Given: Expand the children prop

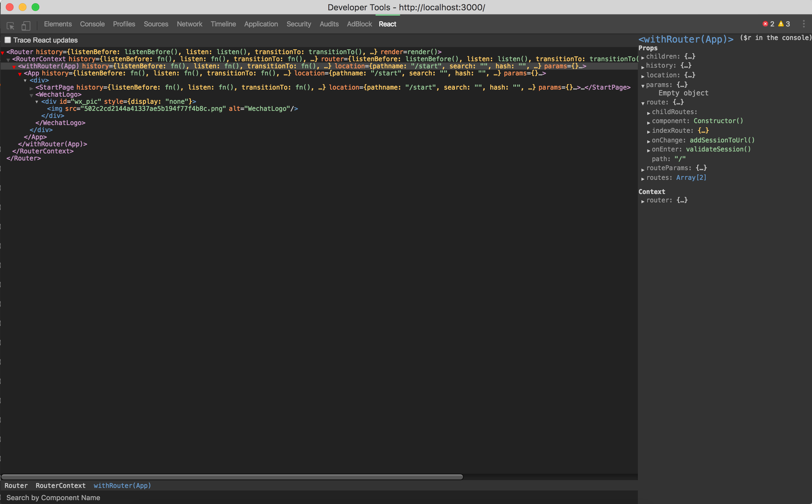Looking at the screenshot, I should [x=643, y=57].
